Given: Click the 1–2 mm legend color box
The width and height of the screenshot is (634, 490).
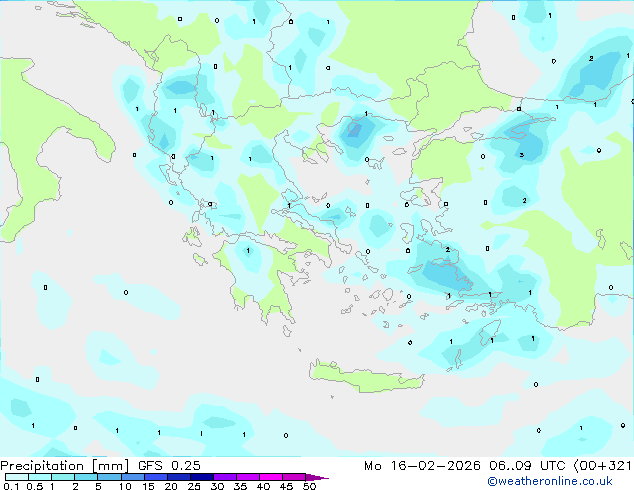Looking at the screenshot, I should [x=63, y=477].
